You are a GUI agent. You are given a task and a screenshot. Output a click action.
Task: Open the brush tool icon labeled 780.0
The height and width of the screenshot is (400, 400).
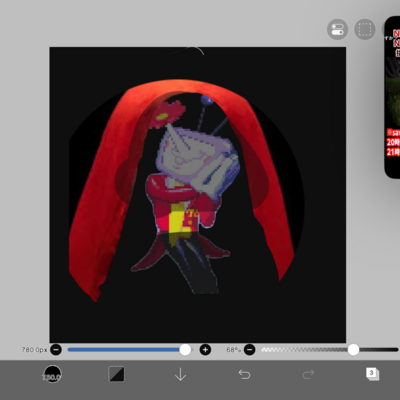tap(52, 374)
